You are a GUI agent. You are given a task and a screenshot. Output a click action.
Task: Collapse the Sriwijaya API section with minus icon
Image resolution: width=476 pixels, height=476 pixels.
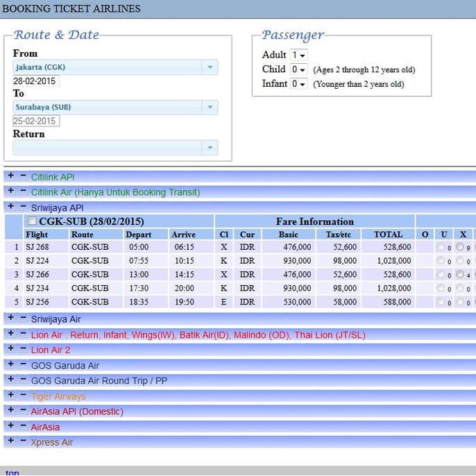tap(23, 207)
